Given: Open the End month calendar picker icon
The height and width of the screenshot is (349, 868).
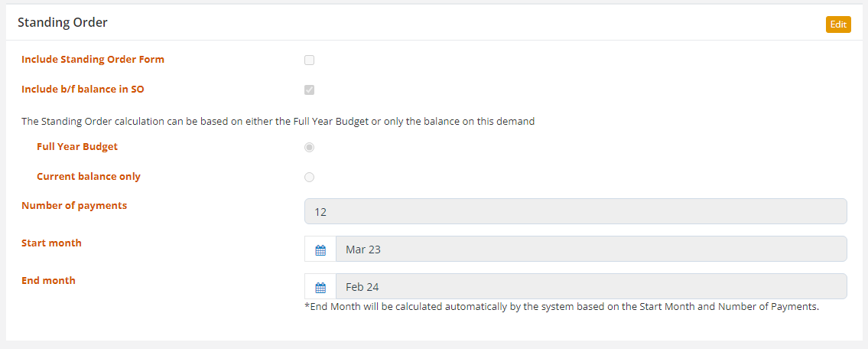Looking at the screenshot, I should point(320,287).
